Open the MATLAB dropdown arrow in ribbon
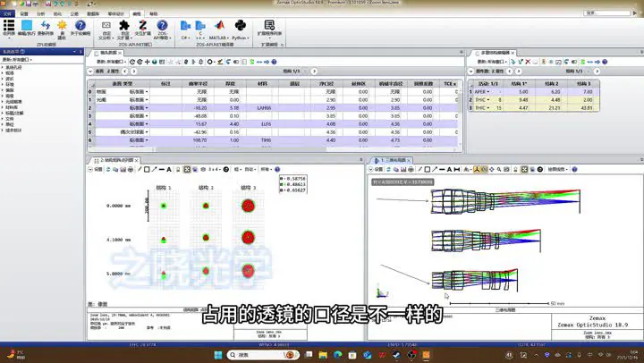The height and width of the screenshot is (363, 644). (x=227, y=38)
